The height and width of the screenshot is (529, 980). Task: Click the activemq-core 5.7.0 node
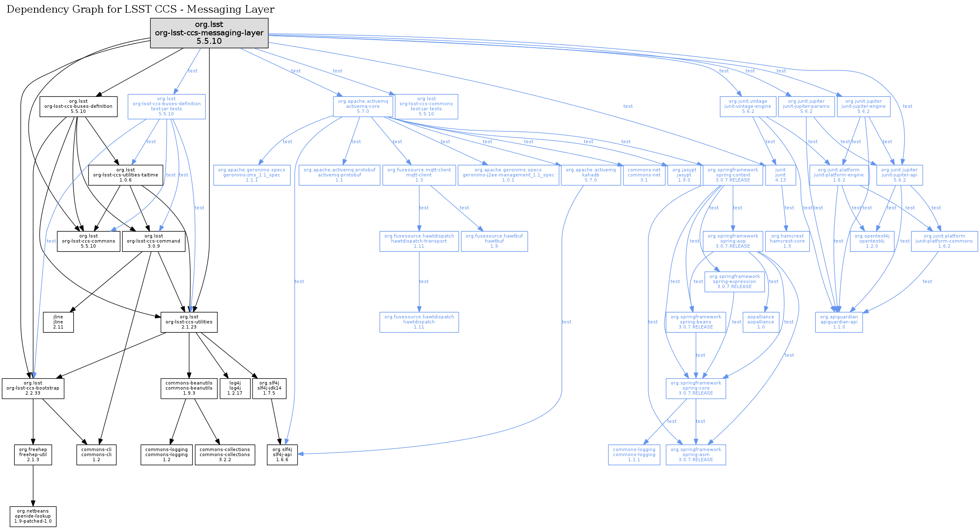click(x=363, y=107)
